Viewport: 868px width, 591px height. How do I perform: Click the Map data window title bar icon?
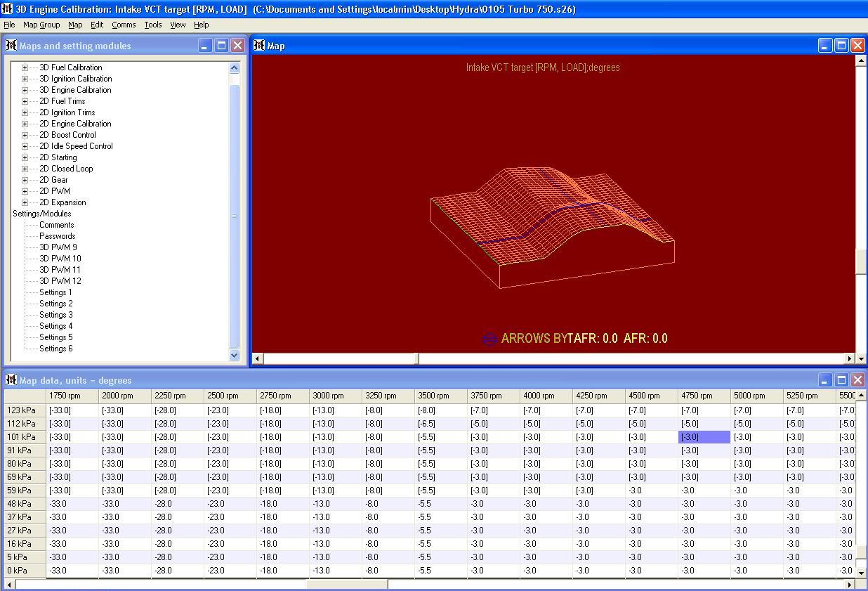coord(11,379)
